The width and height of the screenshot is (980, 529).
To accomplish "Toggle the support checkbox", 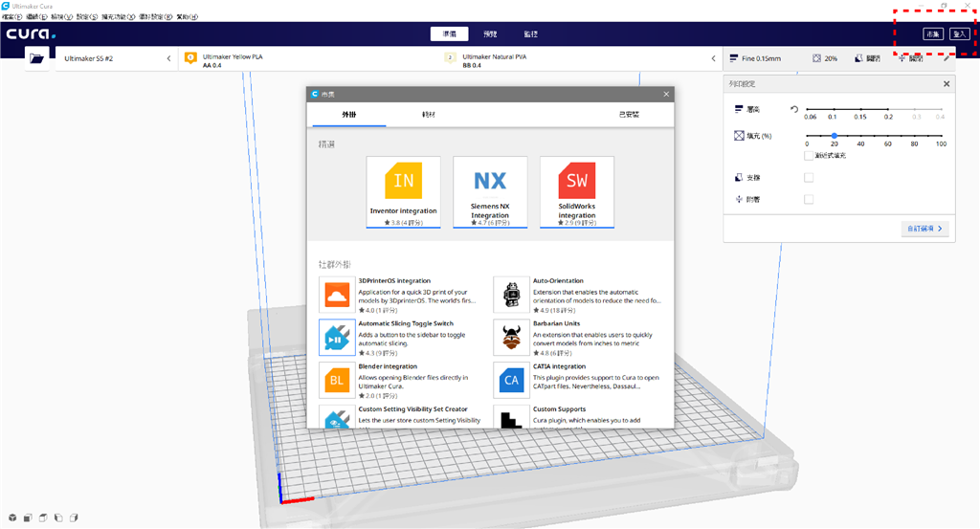I will click(809, 177).
